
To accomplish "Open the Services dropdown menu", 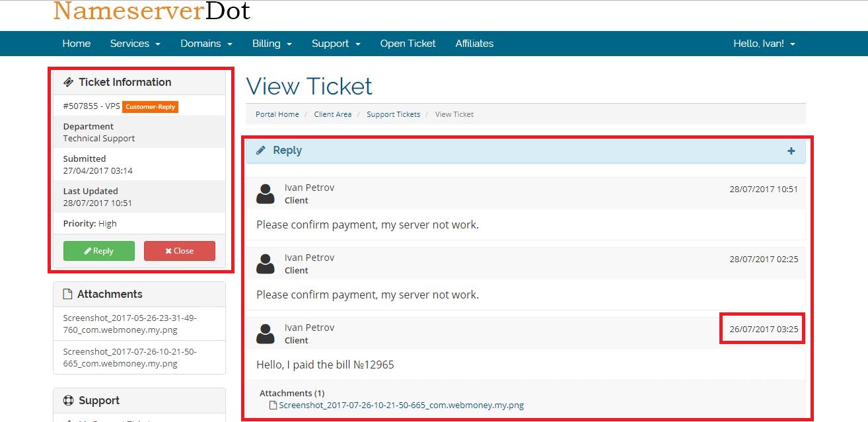I will 135,44.
